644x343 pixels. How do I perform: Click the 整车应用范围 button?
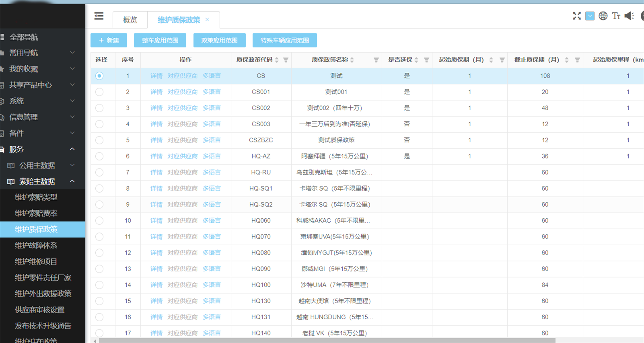click(x=160, y=40)
